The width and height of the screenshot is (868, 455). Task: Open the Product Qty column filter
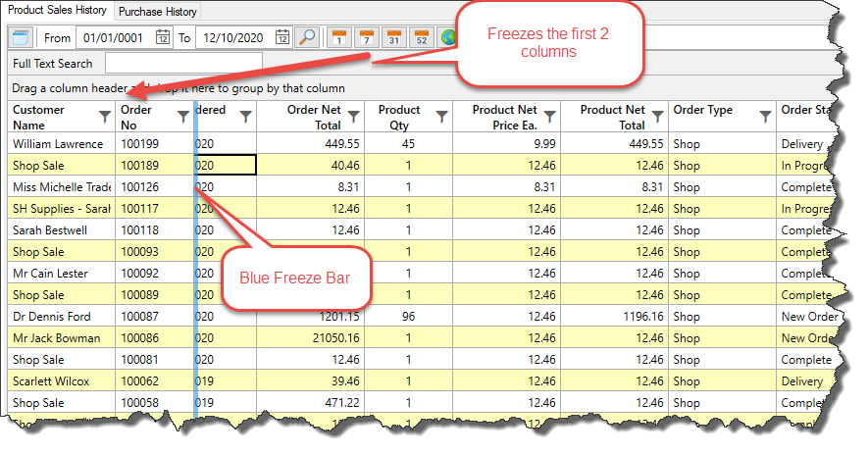442,117
